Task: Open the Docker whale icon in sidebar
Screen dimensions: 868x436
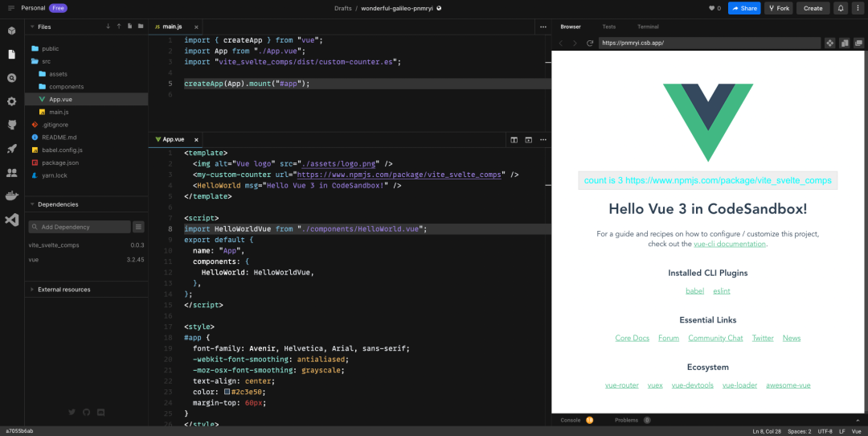Action: point(11,195)
